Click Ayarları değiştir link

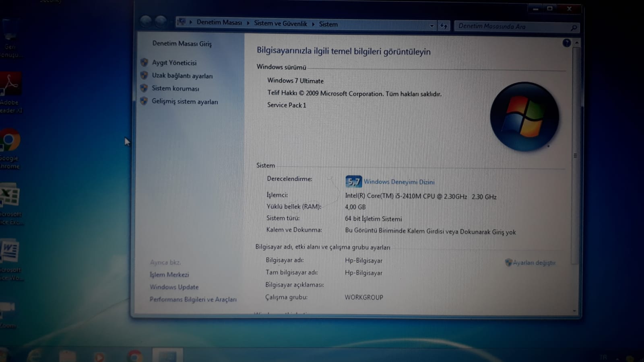[534, 263]
